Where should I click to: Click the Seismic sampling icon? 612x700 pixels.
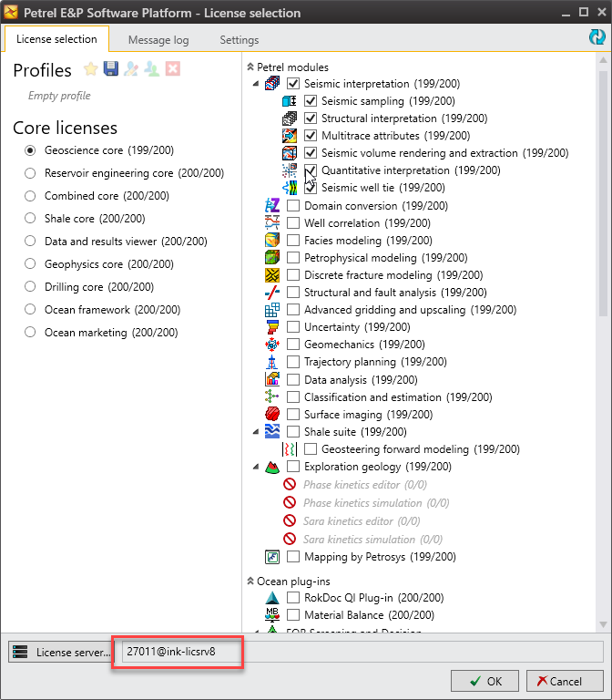click(x=290, y=101)
